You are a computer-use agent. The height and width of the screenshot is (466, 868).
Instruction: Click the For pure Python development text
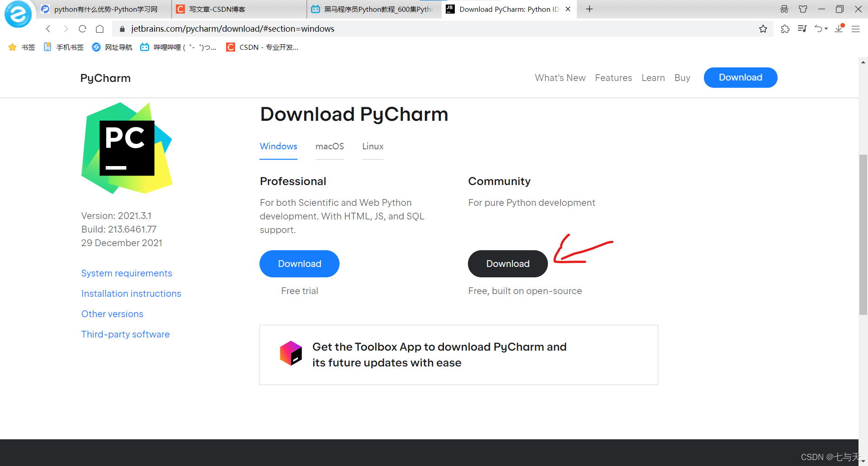coord(532,203)
